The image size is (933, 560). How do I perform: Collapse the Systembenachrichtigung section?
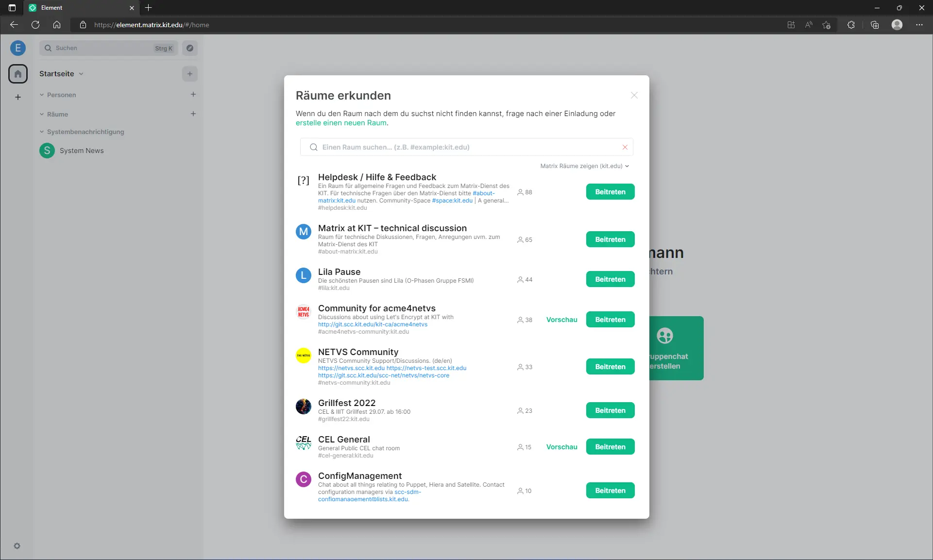coord(42,132)
